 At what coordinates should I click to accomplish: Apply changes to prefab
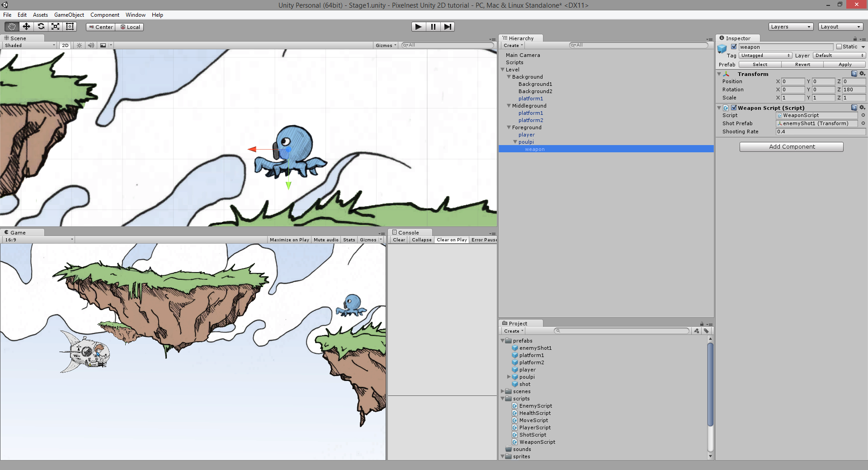pos(844,65)
